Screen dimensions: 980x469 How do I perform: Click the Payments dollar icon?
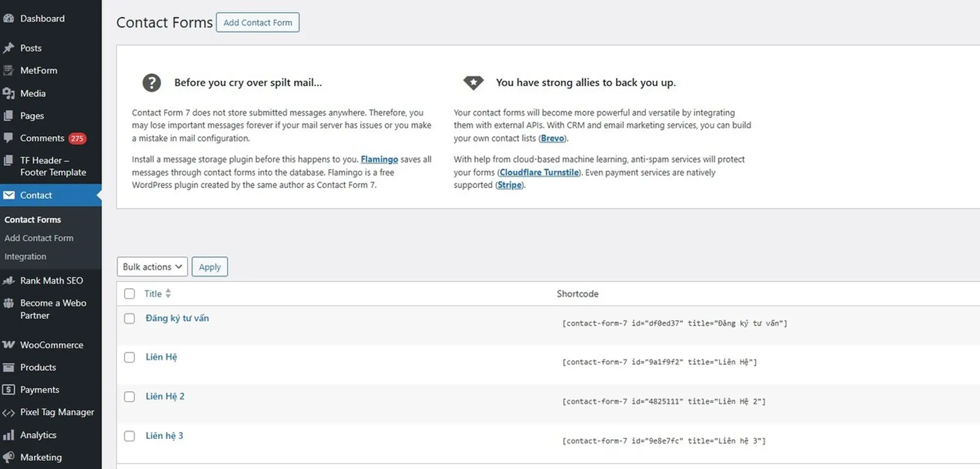click(8, 390)
